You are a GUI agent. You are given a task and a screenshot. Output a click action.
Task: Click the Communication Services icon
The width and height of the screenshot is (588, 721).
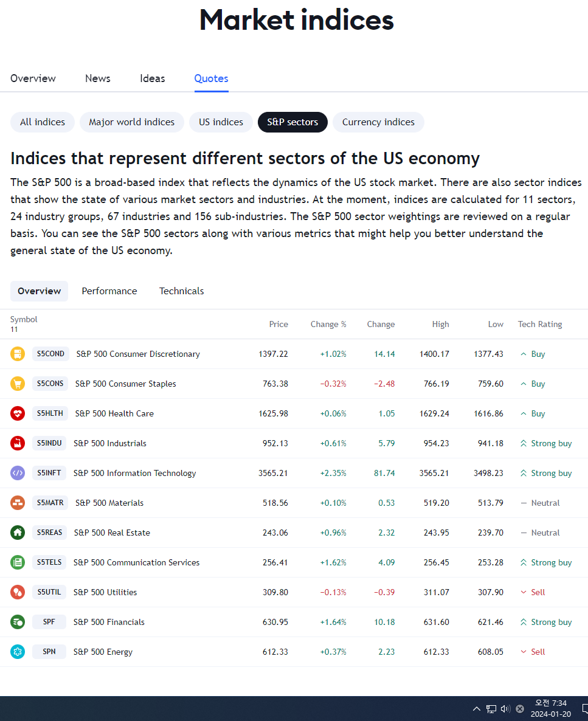coord(18,562)
